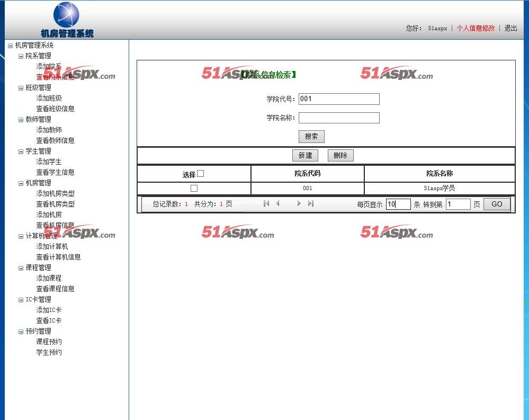The image size is (529, 420).
Task: Collapse the root 机房管理系统 node
Action: click(x=11, y=46)
